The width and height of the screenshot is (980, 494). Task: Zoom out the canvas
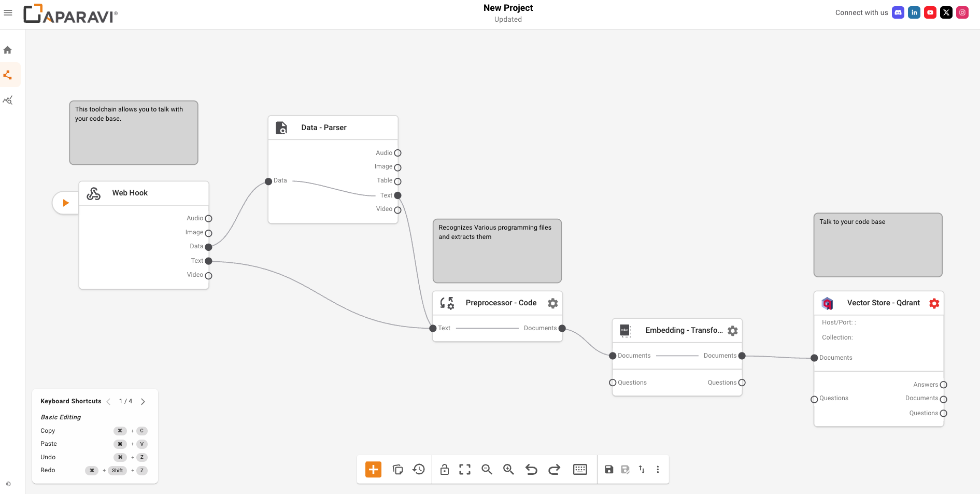pos(487,470)
